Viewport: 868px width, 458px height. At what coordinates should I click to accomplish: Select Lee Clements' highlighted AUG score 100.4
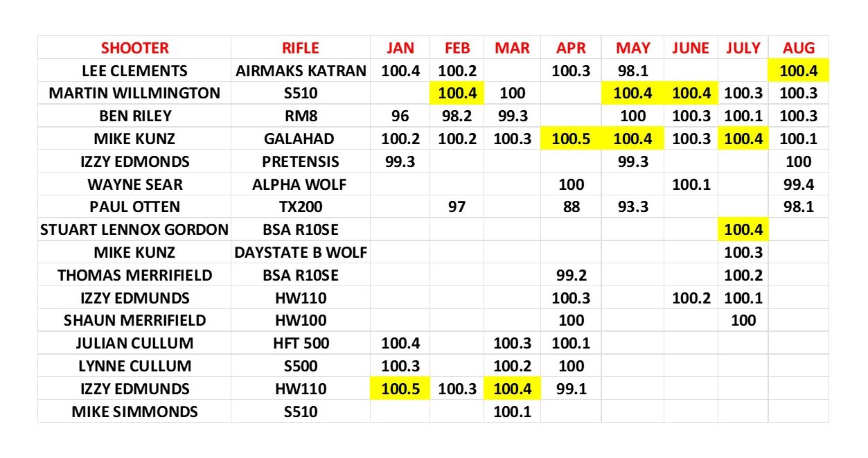pos(798,71)
